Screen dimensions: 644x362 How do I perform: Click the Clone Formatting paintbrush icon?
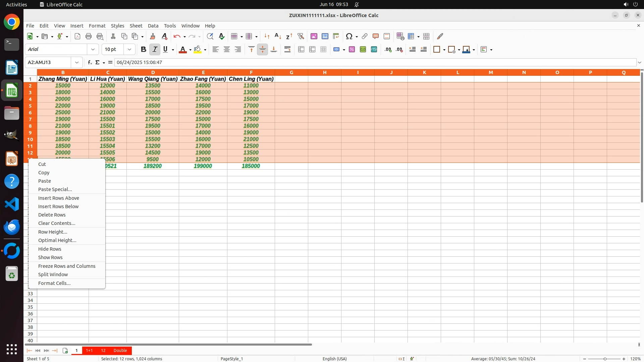[153, 36]
